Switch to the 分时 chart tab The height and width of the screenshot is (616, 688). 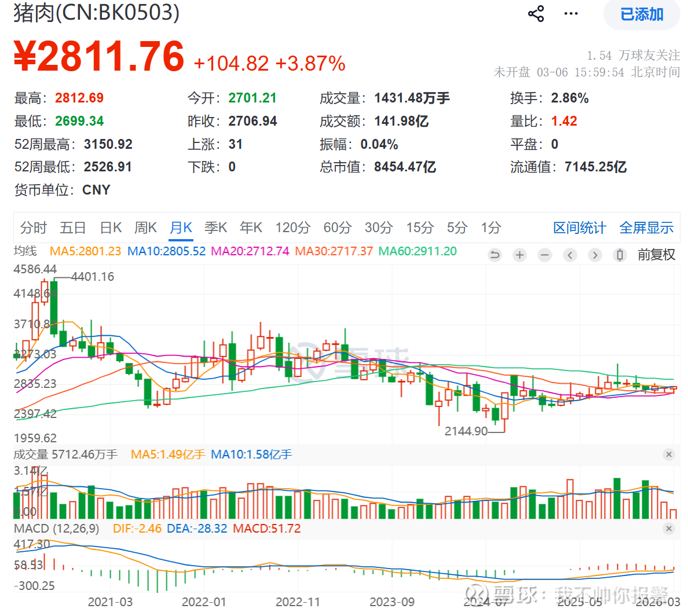pyautogui.click(x=34, y=228)
